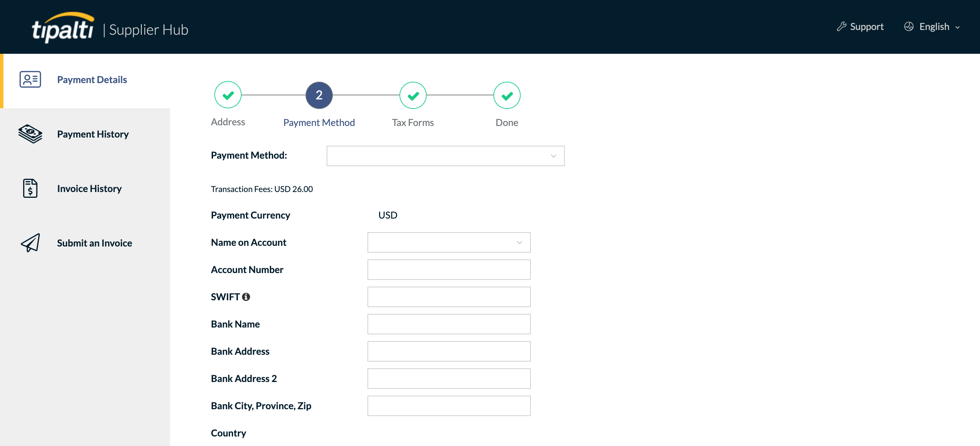Open Invoice History in the sidebar
The height and width of the screenshot is (446, 980).
pyautogui.click(x=89, y=188)
